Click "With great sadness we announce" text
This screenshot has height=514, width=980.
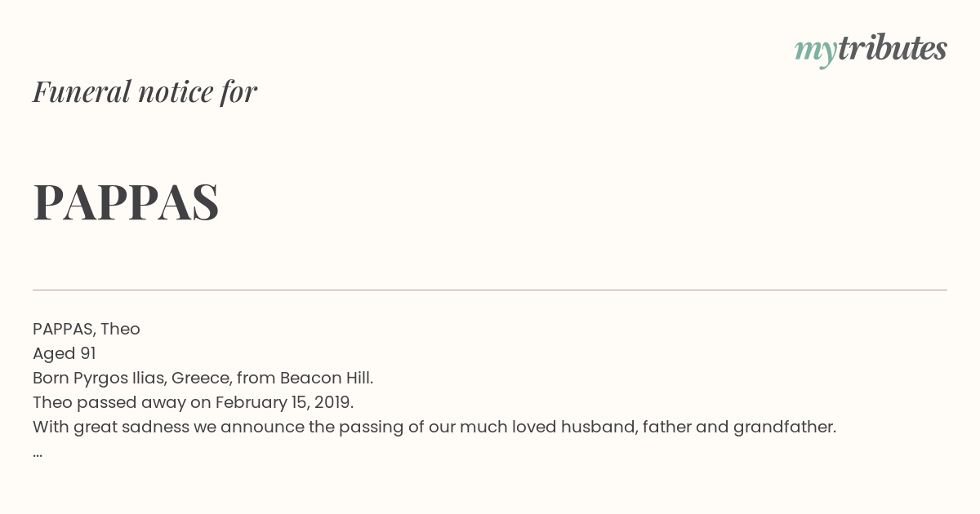coord(168,427)
